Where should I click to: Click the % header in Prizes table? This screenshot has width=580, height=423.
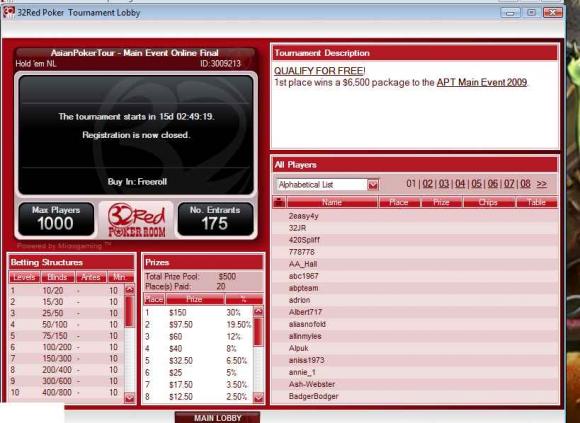click(x=244, y=299)
